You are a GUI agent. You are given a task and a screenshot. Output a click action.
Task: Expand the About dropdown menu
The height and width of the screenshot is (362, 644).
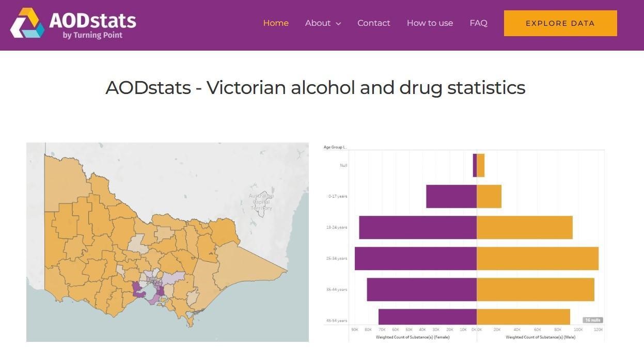323,23
